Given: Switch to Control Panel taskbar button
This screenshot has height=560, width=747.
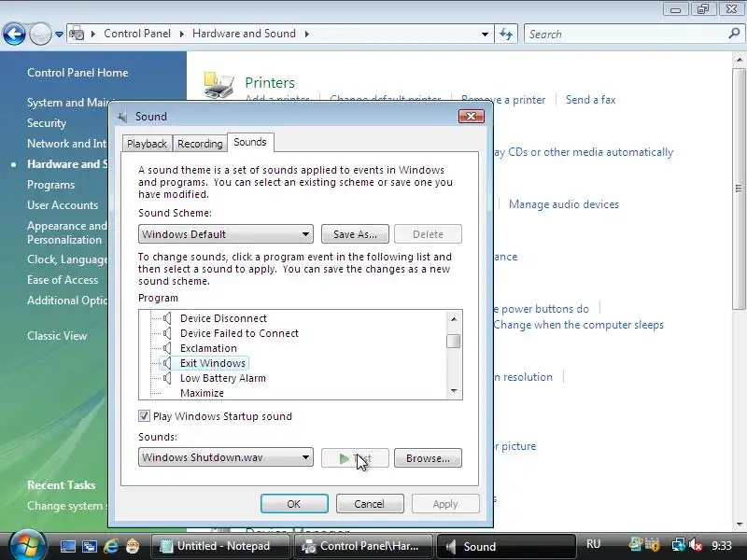Looking at the screenshot, I should click(x=363, y=546).
